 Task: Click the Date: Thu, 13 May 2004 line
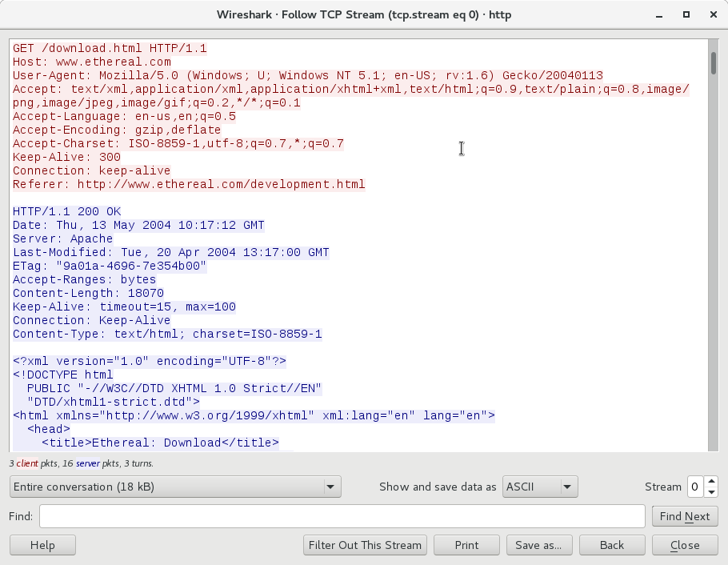pos(138,226)
